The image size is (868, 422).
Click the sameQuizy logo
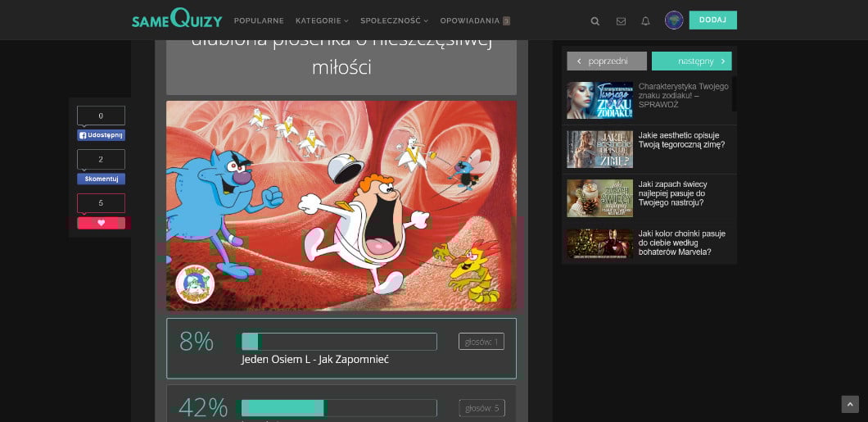(x=177, y=20)
